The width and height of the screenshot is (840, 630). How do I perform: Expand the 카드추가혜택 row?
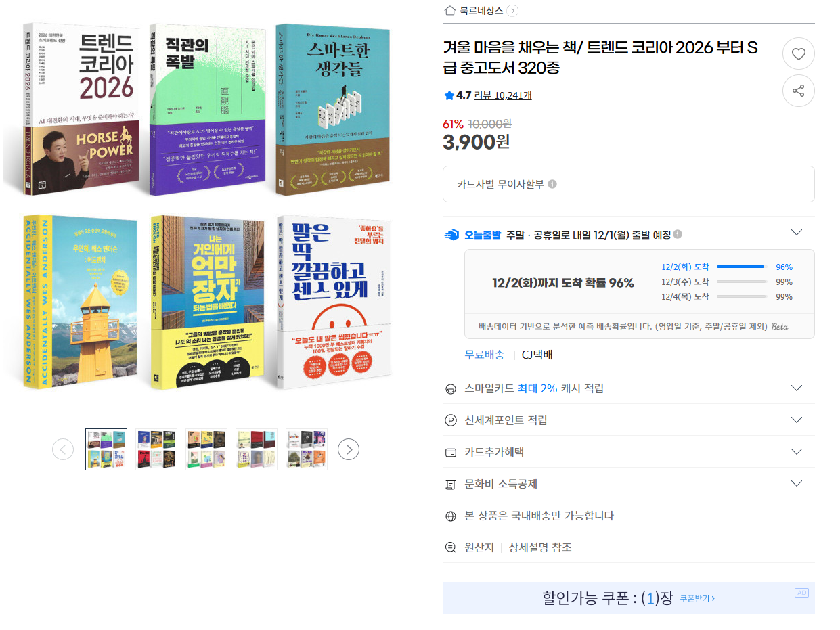[x=797, y=452]
